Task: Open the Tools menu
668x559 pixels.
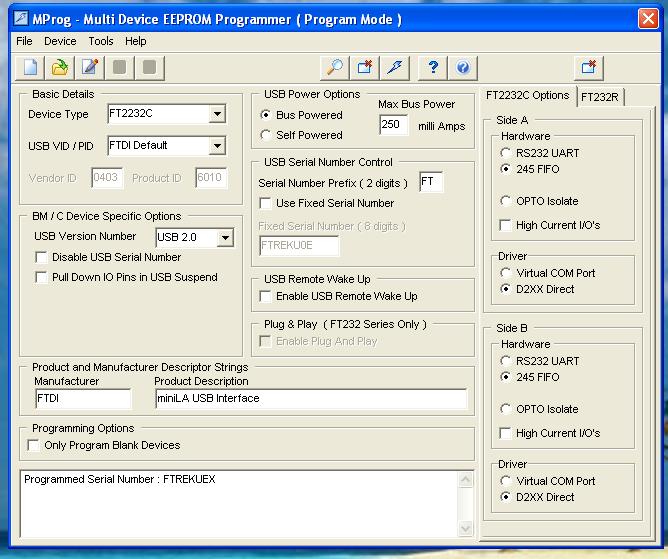Action: tap(101, 41)
